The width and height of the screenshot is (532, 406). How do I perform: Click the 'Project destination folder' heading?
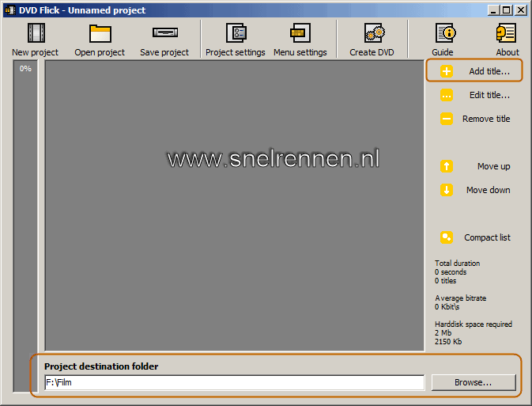[101, 366]
